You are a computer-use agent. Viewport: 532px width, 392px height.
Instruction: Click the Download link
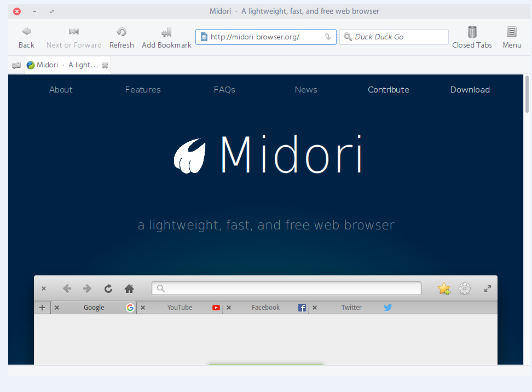(x=470, y=90)
